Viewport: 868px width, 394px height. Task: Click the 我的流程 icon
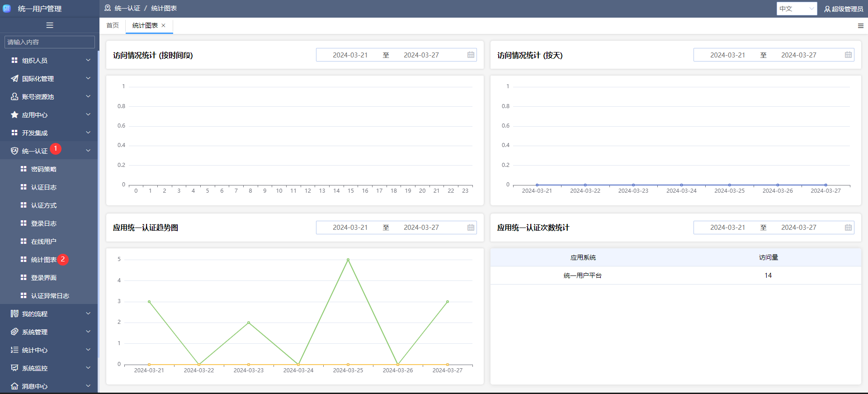coord(14,313)
